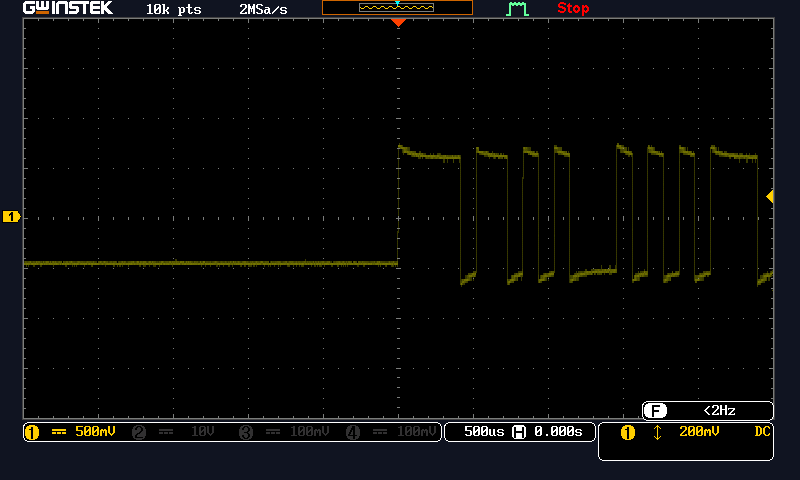Click the H horizontal position icon

519,433
